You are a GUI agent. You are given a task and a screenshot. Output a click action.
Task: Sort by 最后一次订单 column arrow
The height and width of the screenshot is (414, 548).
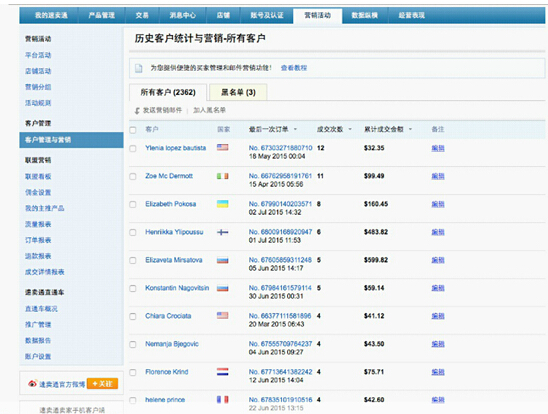(x=295, y=129)
